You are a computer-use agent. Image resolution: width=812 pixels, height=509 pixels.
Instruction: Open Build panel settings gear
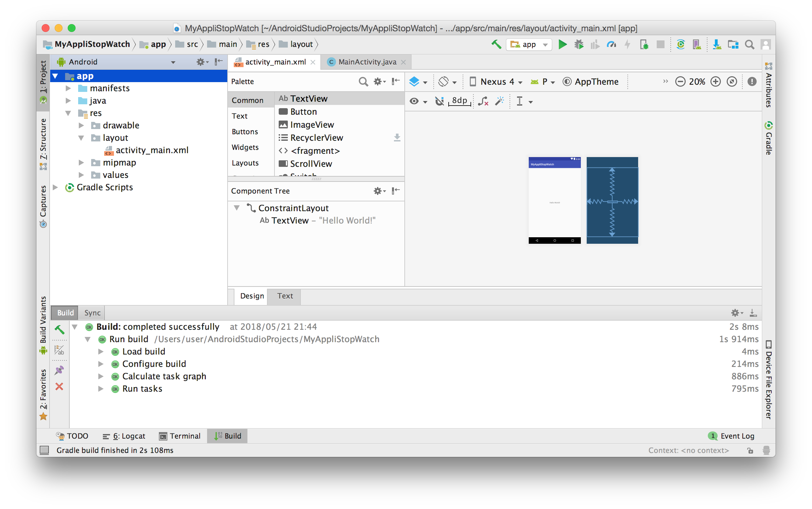[x=737, y=313]
